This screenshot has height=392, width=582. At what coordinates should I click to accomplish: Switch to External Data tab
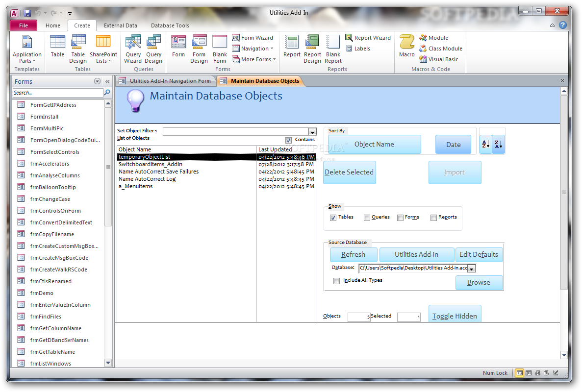[120, 25]
